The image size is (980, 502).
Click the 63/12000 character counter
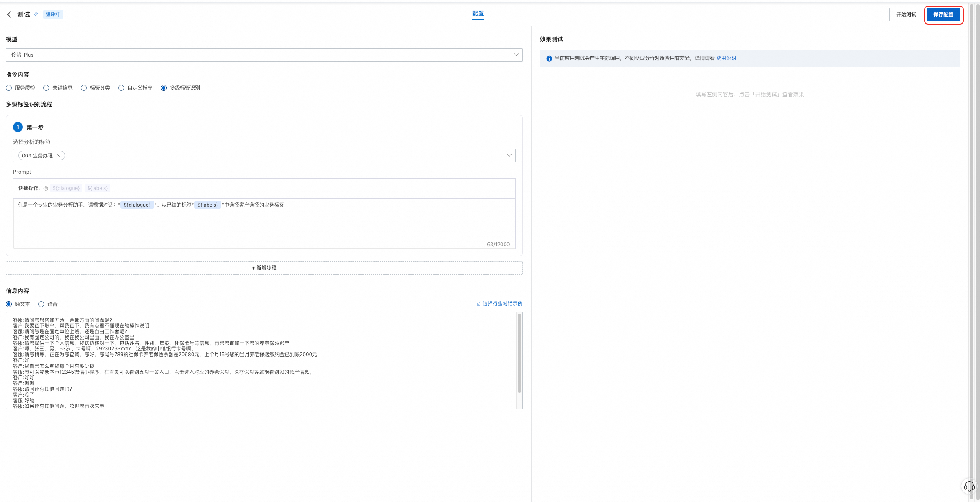(x=498, y=245)
